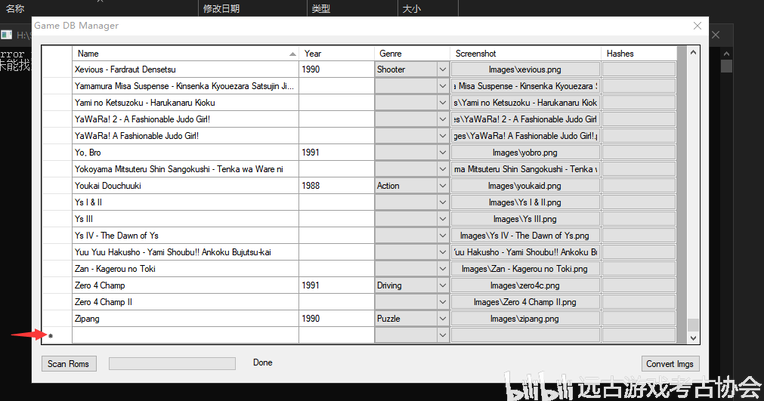Click Images\youkaid.png screenshot button

(525, 186)
